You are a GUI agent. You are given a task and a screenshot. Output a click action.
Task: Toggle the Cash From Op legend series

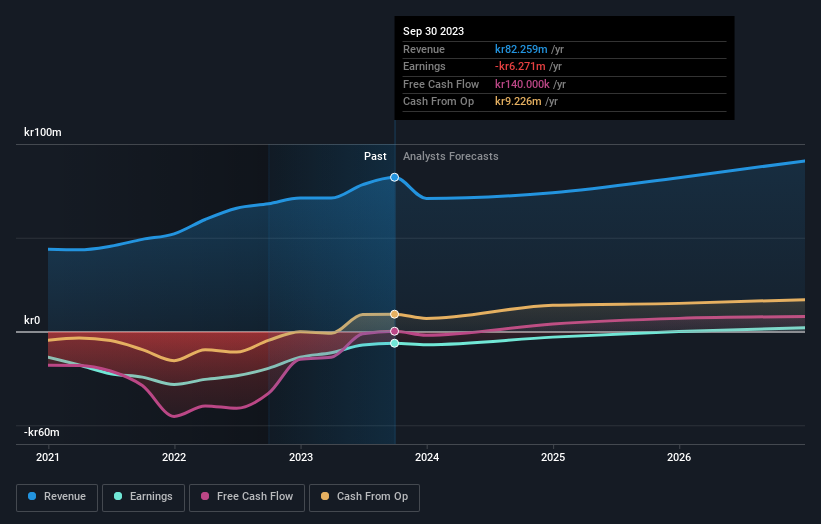[364, 497]
